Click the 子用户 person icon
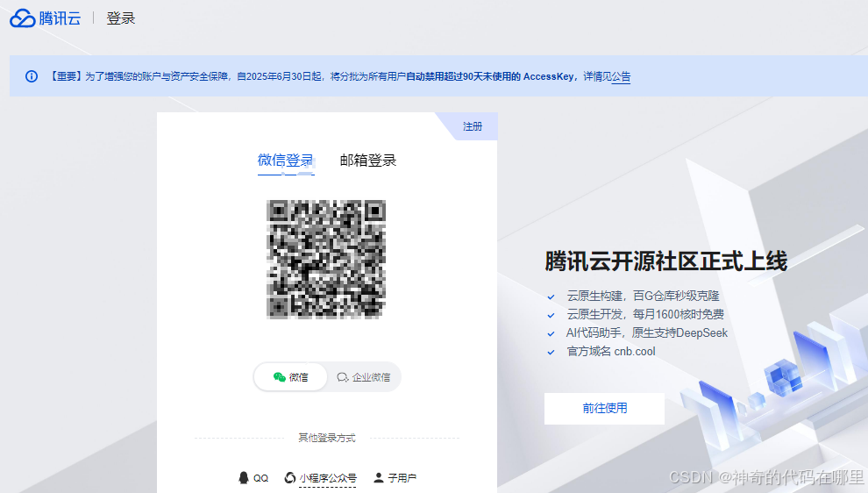The height and width of the screenshot is (493, 868). (379, 477)
